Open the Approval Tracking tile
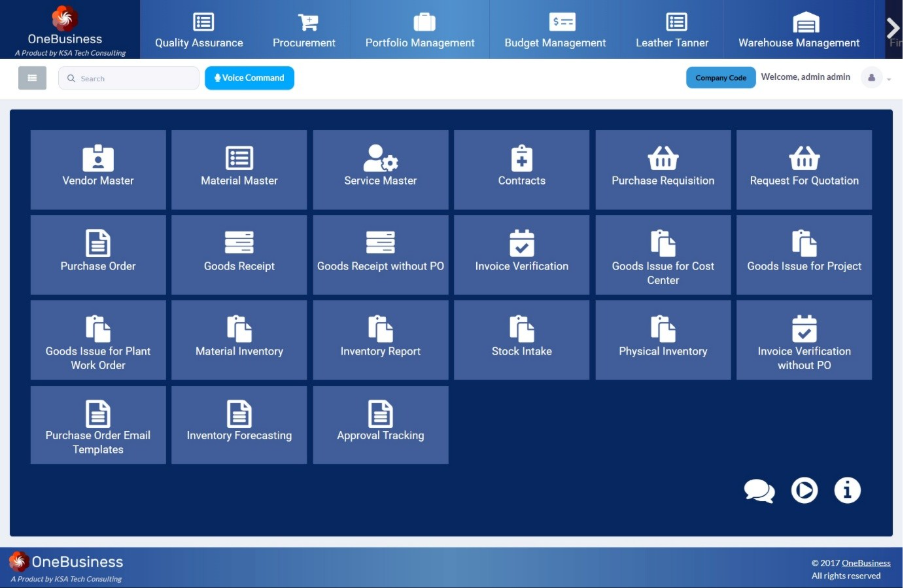 tap(380, 424)
